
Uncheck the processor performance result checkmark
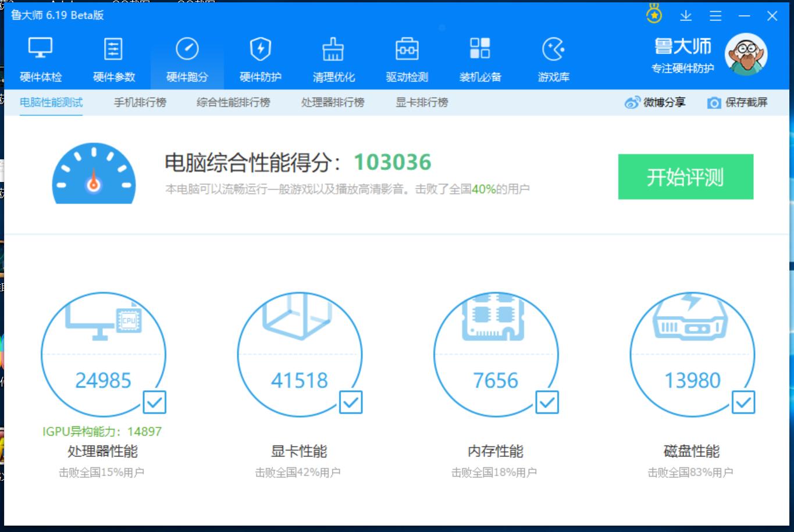coord(154,402)
